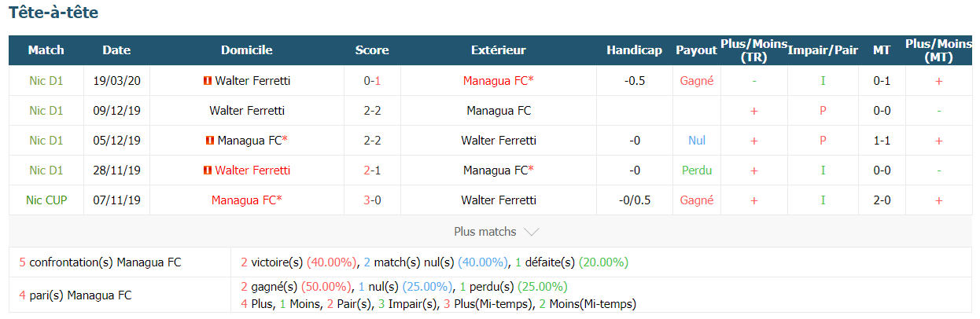Click the 0-1 score of first match
The image size is (980, 319).
coord(372,81)
